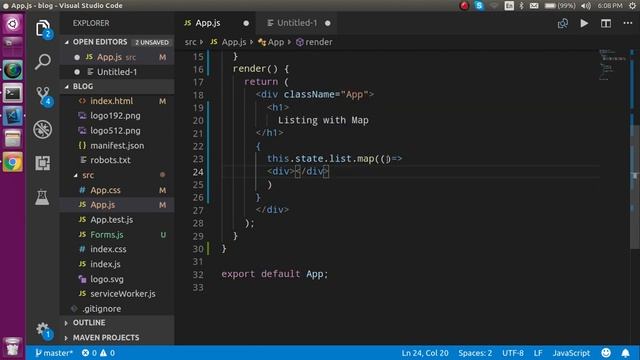This screenshot has height=360, width=640.
Task: Launch the Terminal from the dock
Action: point(13,93)
